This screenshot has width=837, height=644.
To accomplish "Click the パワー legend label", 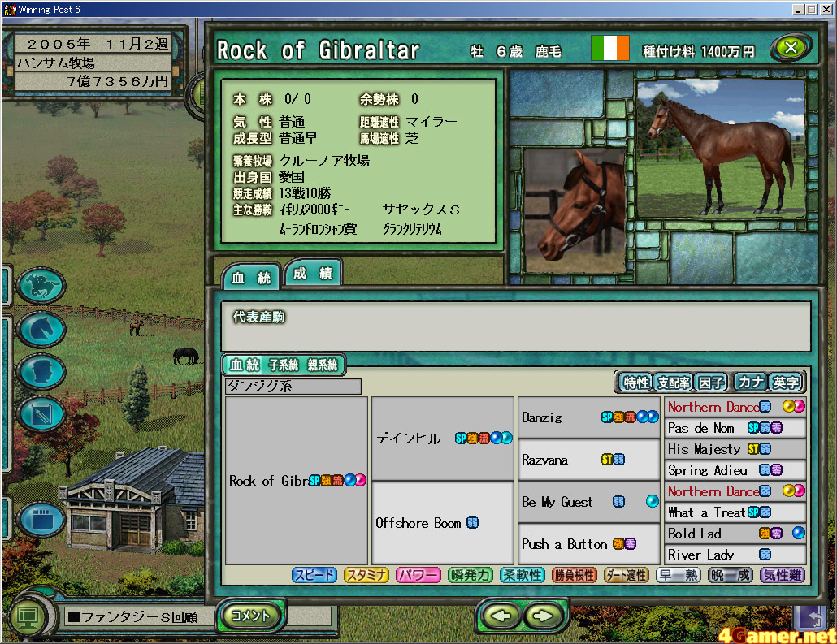I will coord(418,575).
